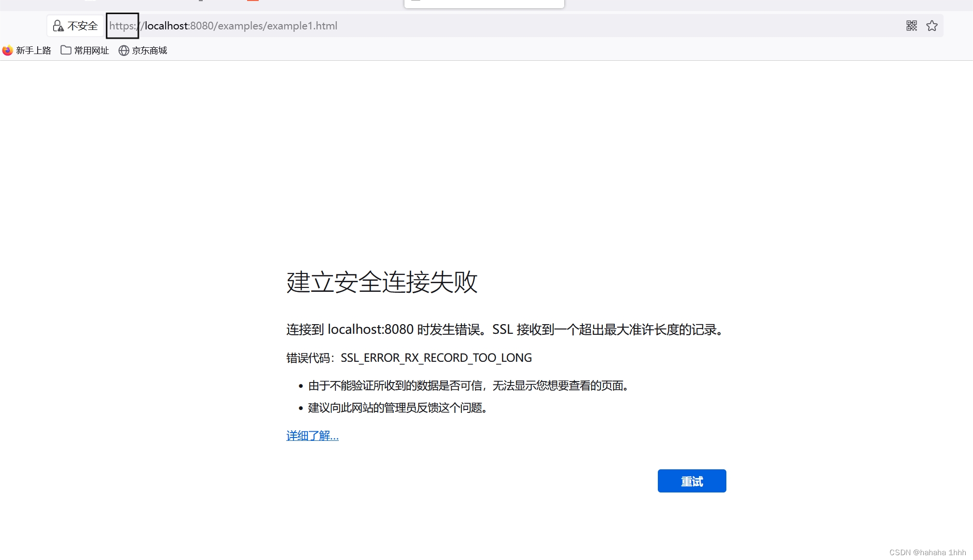Open the 详细了解... link

click(312, 436)
